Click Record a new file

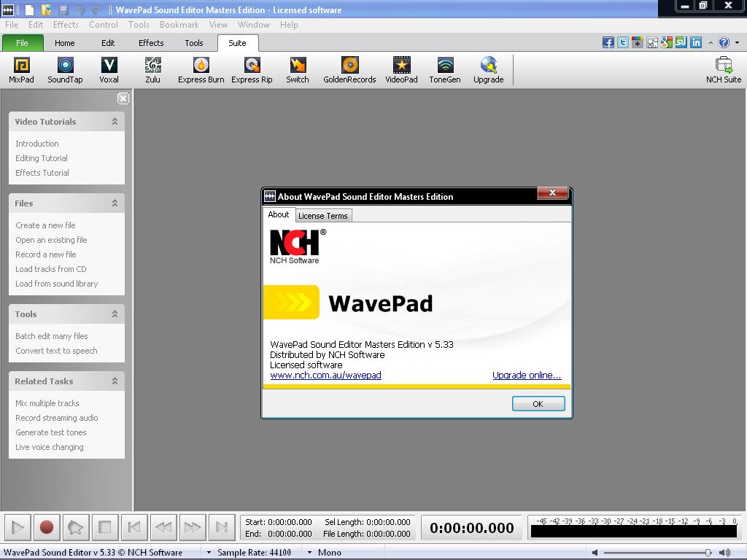point(46,254)
